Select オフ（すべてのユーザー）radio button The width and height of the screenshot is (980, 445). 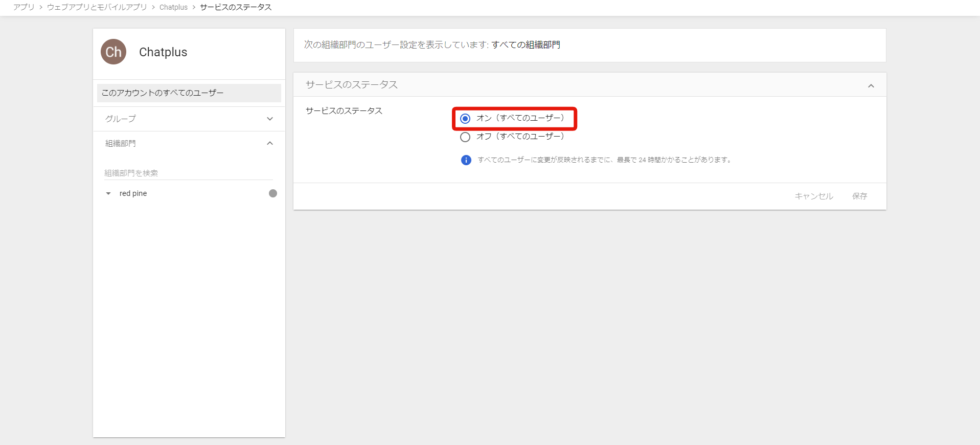[x=465, y=137]
